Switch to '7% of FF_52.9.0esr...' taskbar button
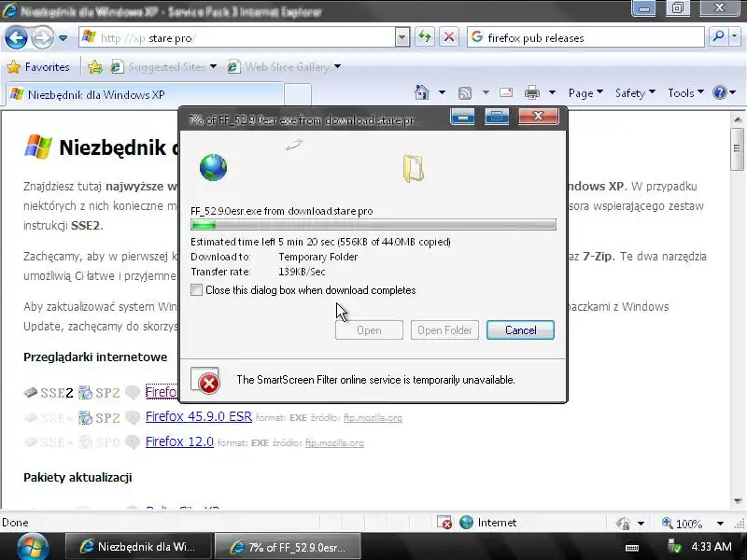Image resolution: width=747 pixels, height=560 pixels. (x=288, y=547)
